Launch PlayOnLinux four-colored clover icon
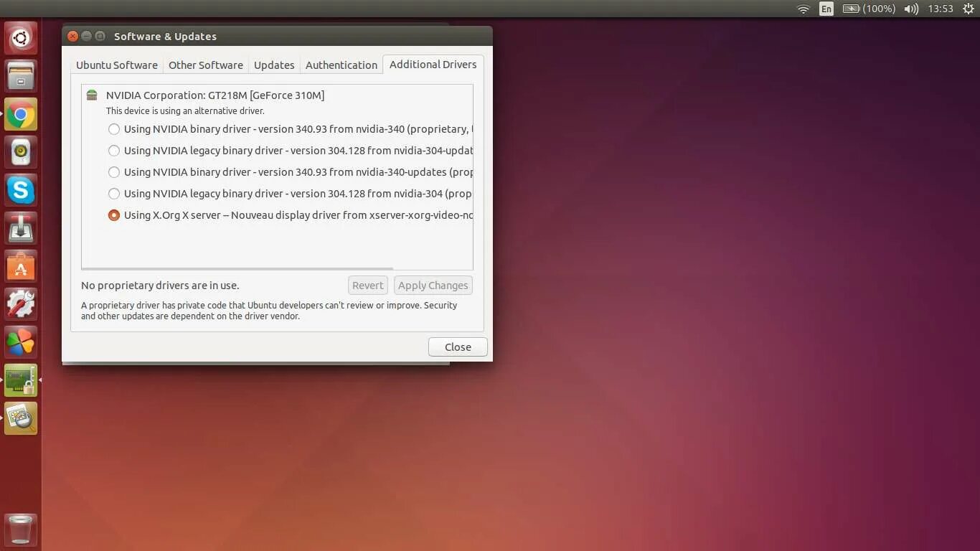 tap(21, 342)
